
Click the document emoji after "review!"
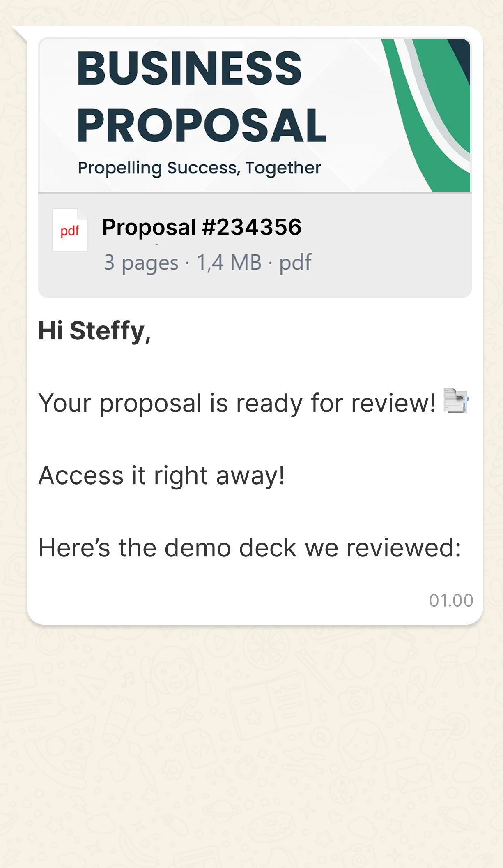[456, 401]
